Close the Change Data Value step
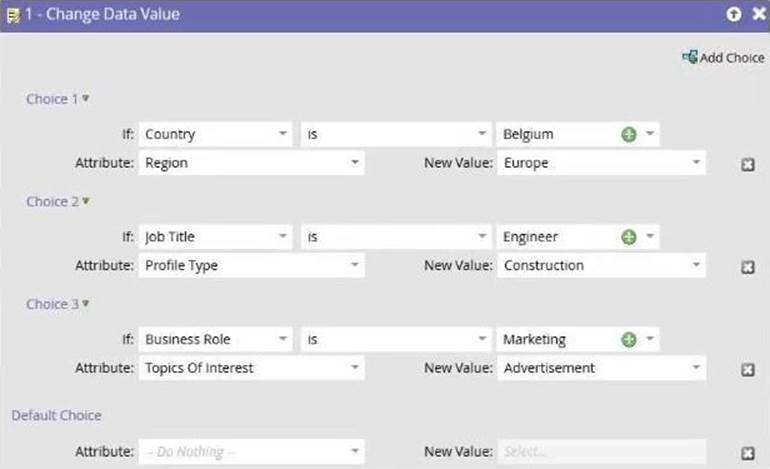The image size is (770, 469). click(755, 14)
